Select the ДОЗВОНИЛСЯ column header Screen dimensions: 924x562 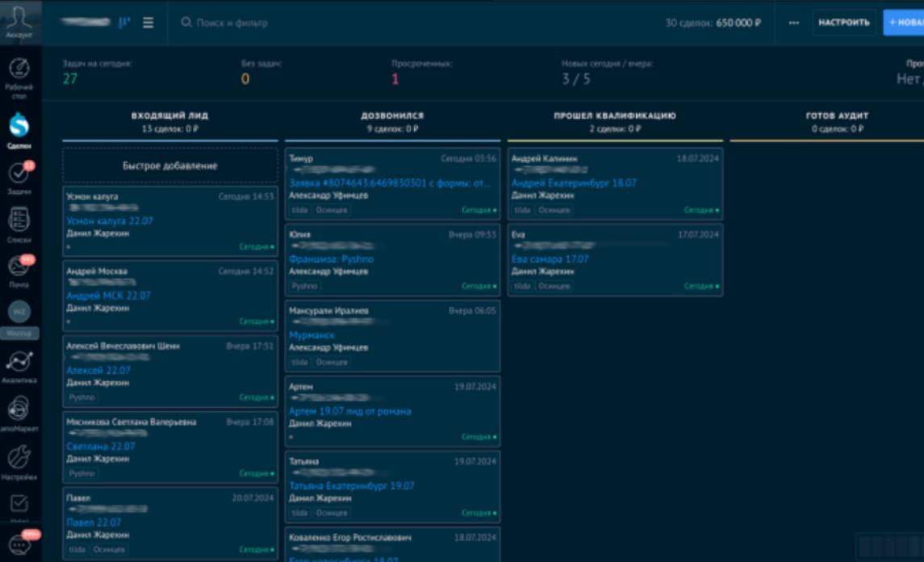392,115
